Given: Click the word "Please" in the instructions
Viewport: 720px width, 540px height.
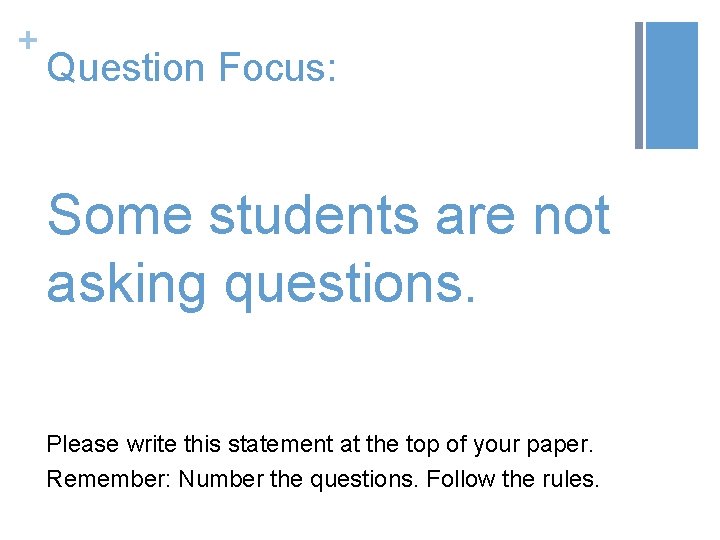Looking at the screenshot, I should click(x=83, y=444).
